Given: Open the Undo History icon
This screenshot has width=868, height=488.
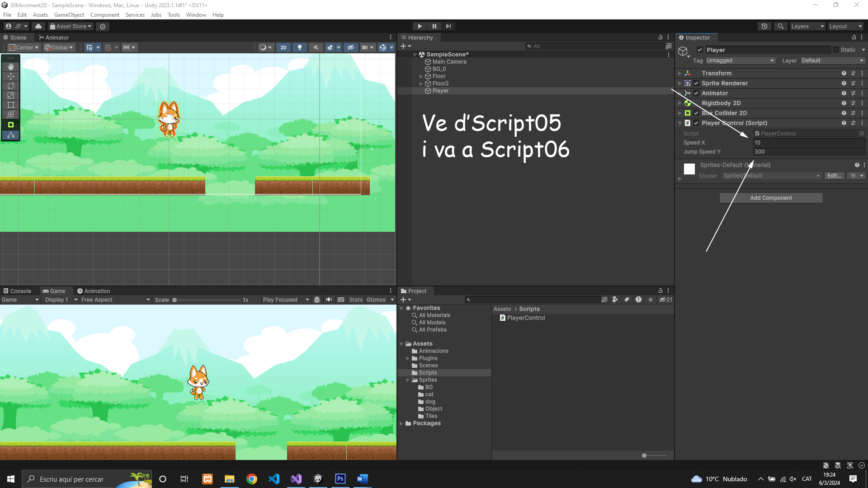Looking at the screenshot, I should click(764, 26).
